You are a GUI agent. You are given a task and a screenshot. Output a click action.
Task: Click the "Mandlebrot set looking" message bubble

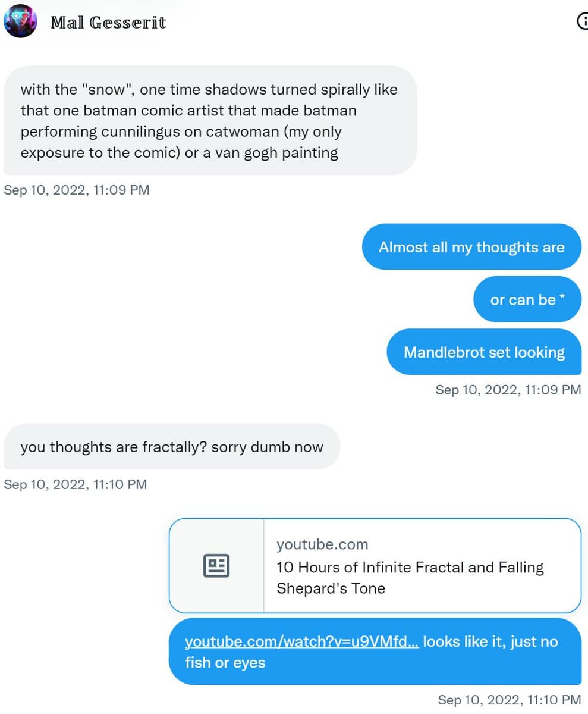[x=484, y=352]
